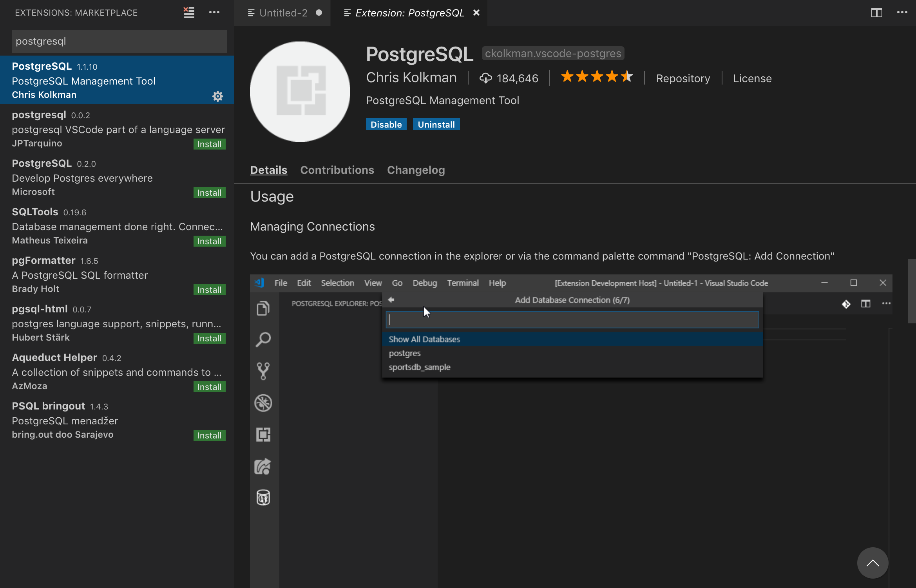Open the Extensions panel more actions menu
Image resolution: width=916 pixels, height=588 pixels.
[214, 13]
